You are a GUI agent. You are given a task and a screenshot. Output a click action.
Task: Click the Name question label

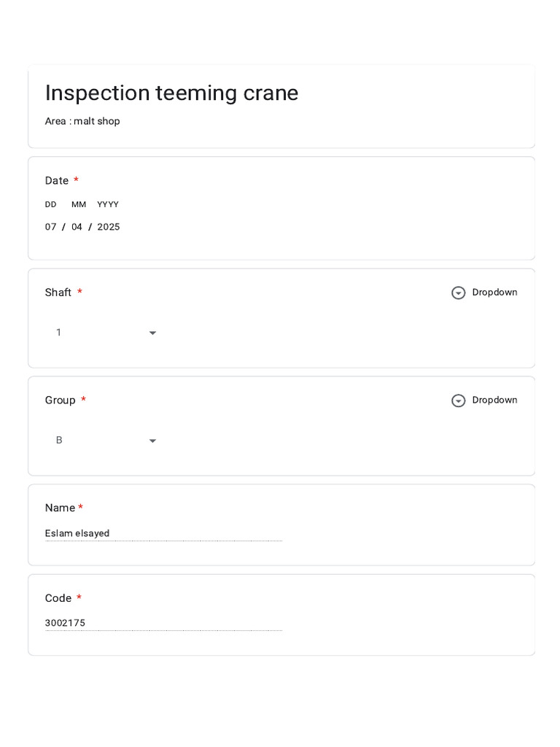(x=60, y=508)
